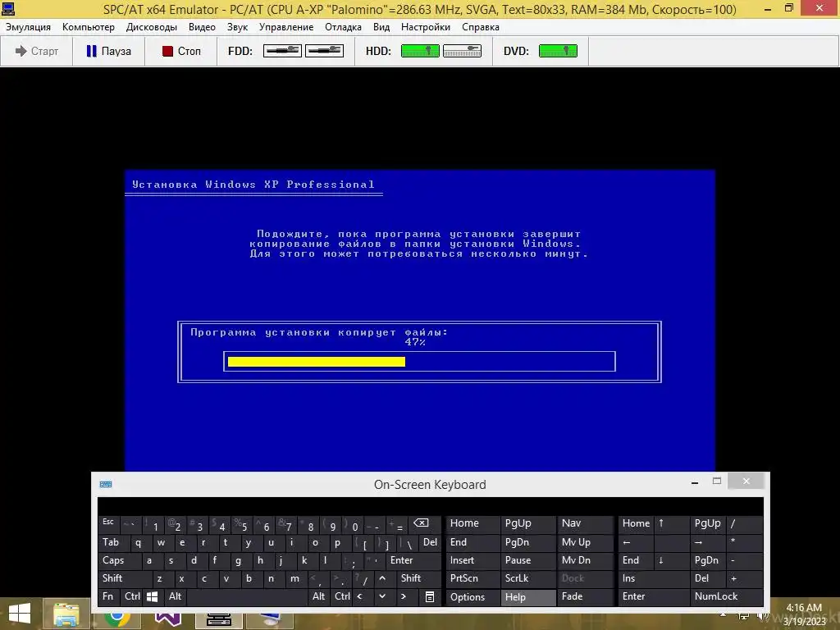Open the Звук menu
Viewport: 840px width, 630px height.
coord(237,27)
